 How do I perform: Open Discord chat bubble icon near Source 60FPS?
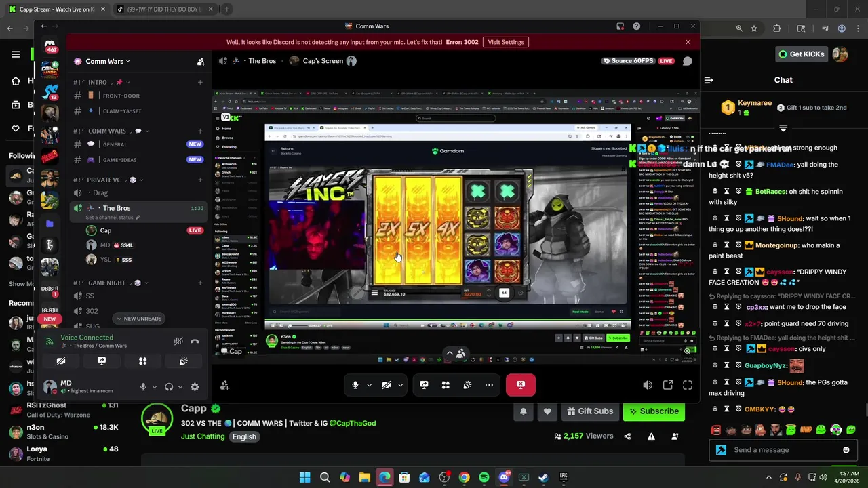pyautogui.click(x=687, y=61)
